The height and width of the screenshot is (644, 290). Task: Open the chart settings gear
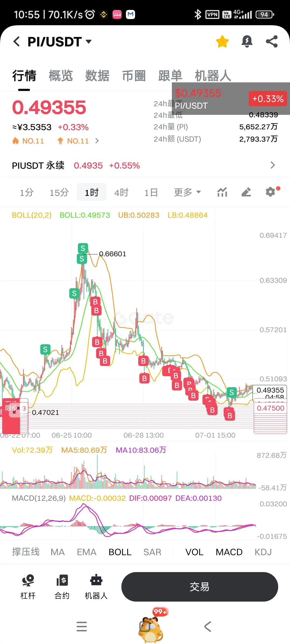271,192
